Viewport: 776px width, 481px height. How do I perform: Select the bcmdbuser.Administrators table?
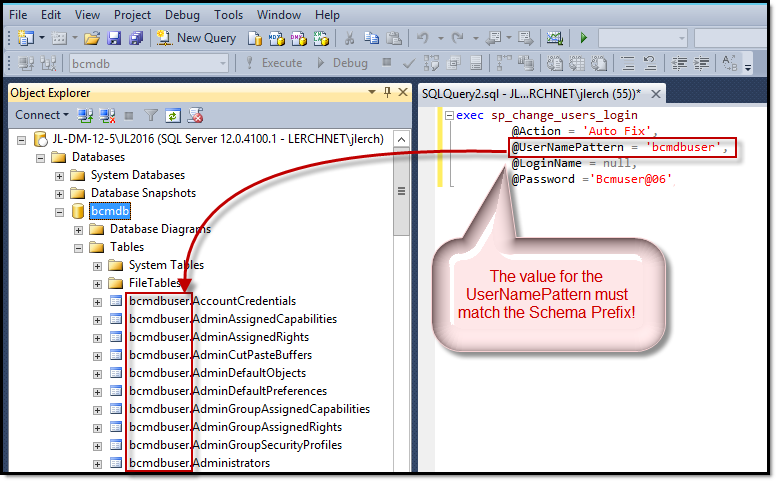point(199,463)
